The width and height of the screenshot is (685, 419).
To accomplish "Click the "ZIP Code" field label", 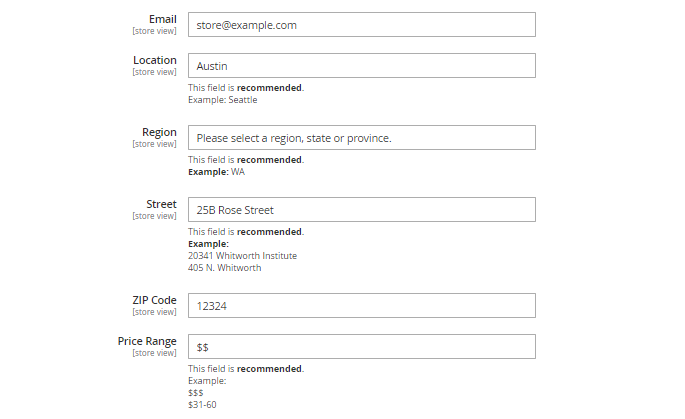I will tap(154, 300).
